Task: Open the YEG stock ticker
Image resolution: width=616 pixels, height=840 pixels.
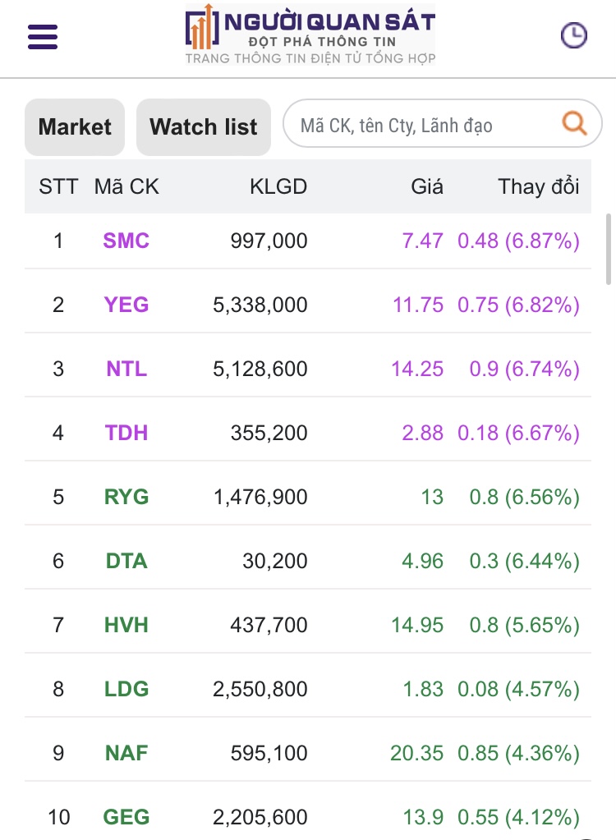Action: pyautogui.click(x=126, y=305)
